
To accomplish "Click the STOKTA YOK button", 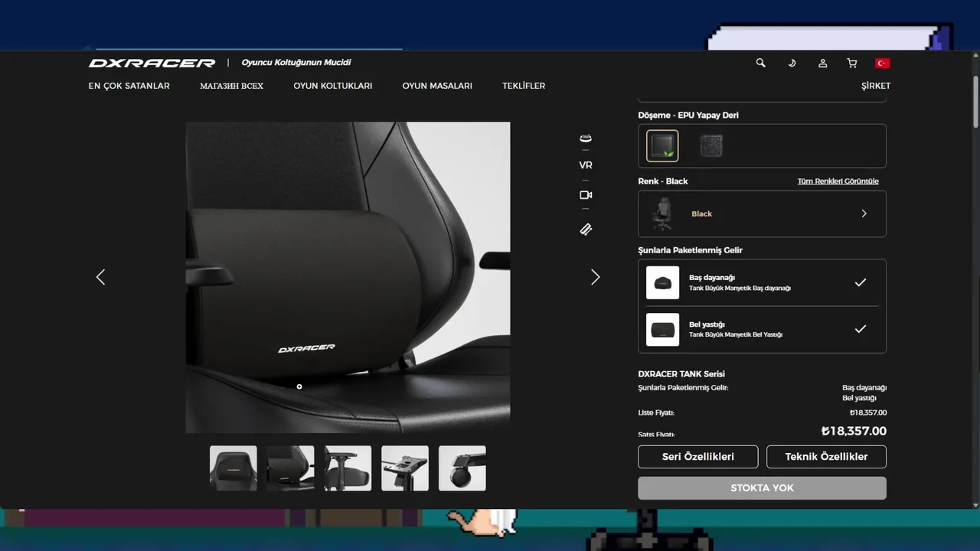I will (x=762, y=488).
